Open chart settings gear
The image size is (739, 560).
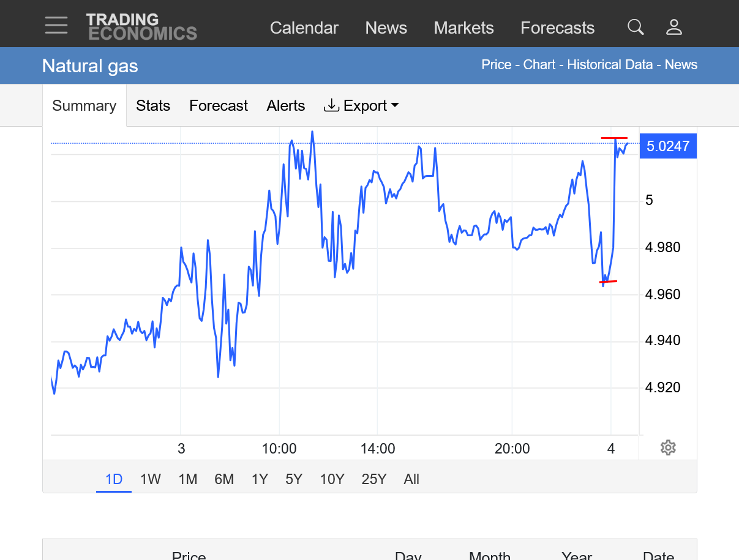668,447
